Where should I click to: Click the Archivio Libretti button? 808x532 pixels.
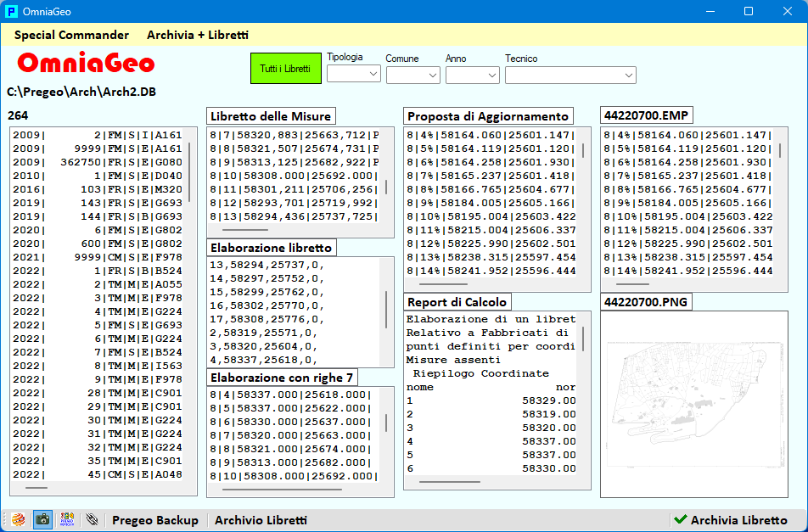[261, 520]
